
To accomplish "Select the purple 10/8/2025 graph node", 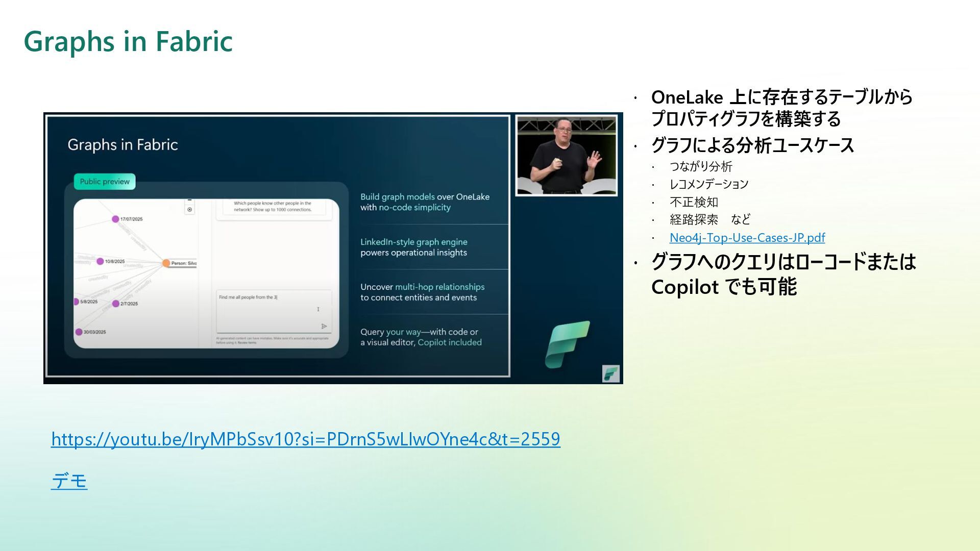I will [100, 261].
